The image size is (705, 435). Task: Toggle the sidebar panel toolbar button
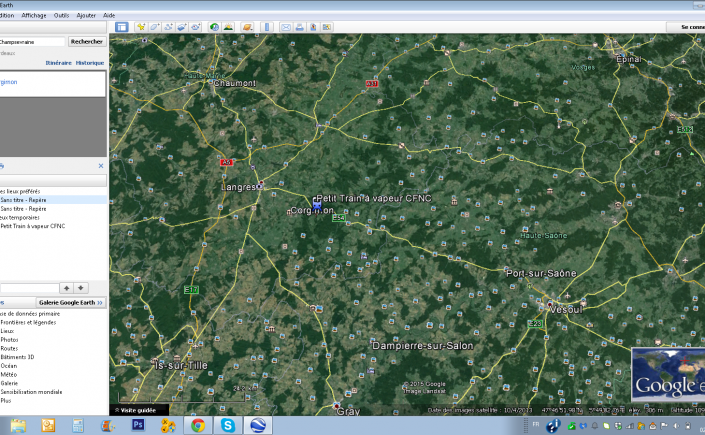pyautogui.click(x=121, y=26)
